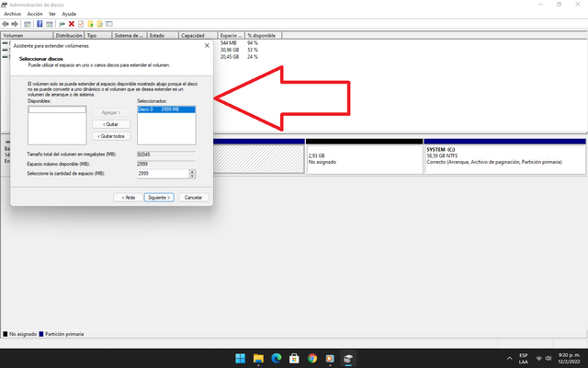Click the black No asignado legend swatch

coord(6,334)
